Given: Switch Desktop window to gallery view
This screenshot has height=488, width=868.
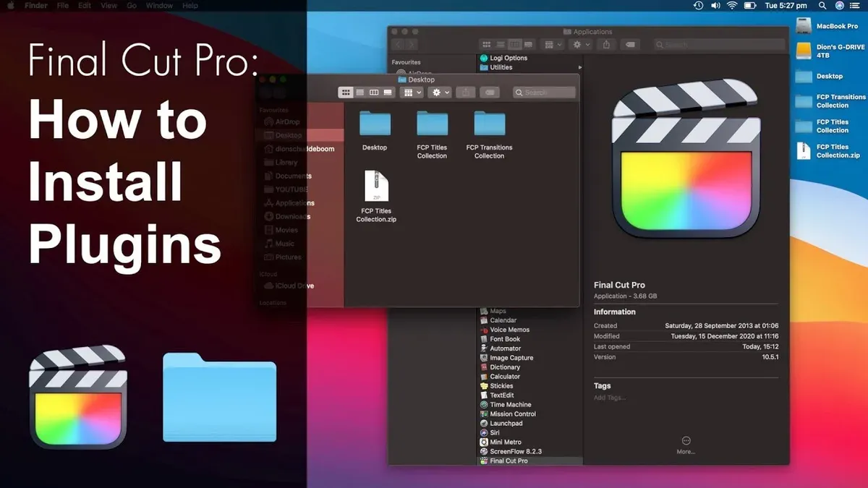Looking at the screenshot, I should click(x=388, y=93).
